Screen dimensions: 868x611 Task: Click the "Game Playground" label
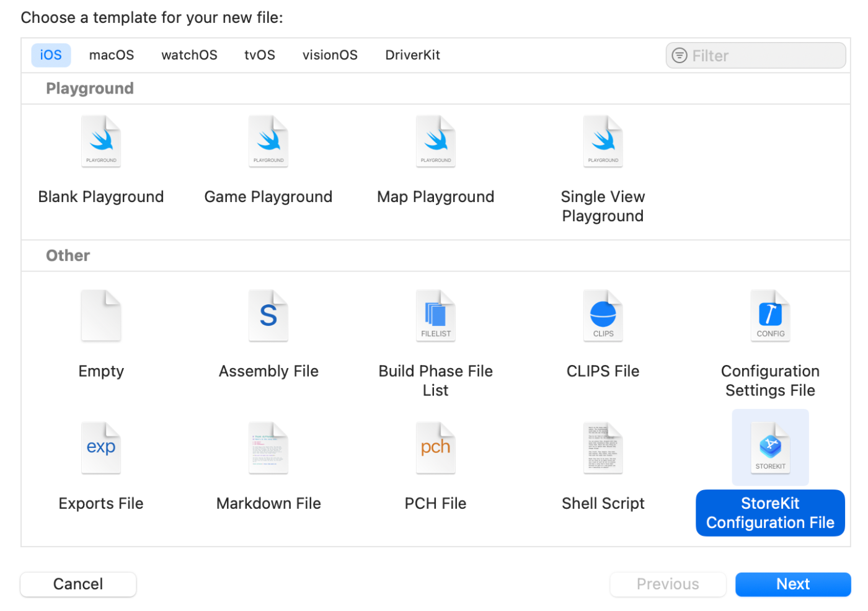click(x=268, y=197)
